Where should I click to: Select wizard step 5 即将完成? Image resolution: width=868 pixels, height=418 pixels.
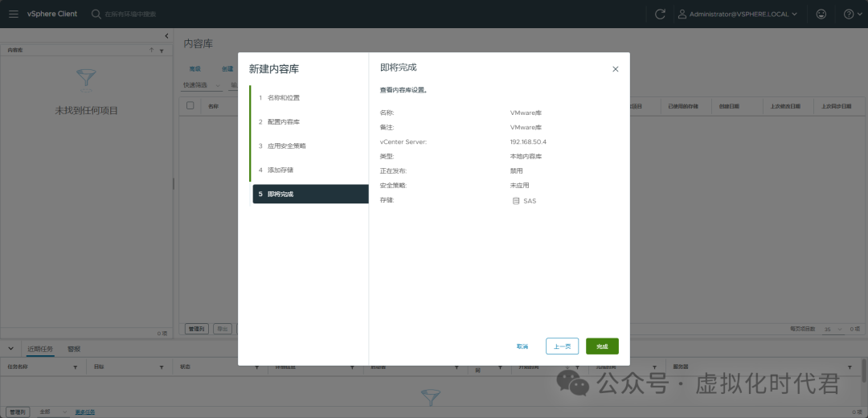pyautogui.click(x=310, y=195)
